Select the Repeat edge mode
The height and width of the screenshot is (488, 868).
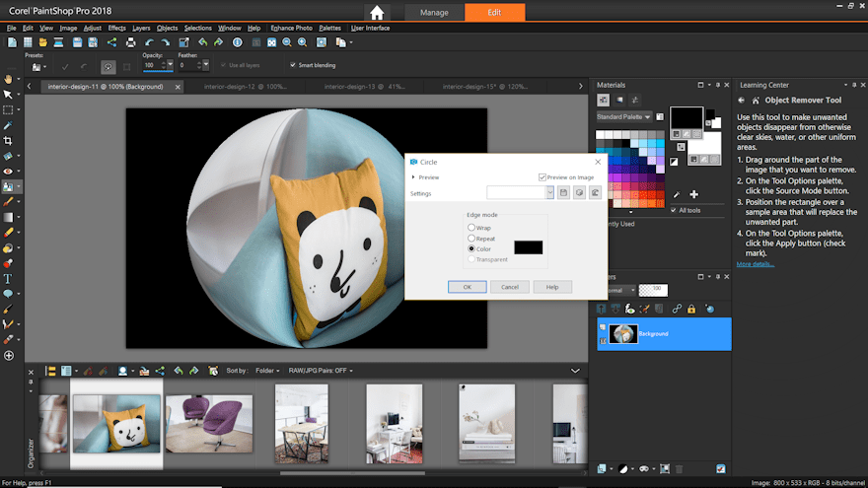click(x=471, y=239)
